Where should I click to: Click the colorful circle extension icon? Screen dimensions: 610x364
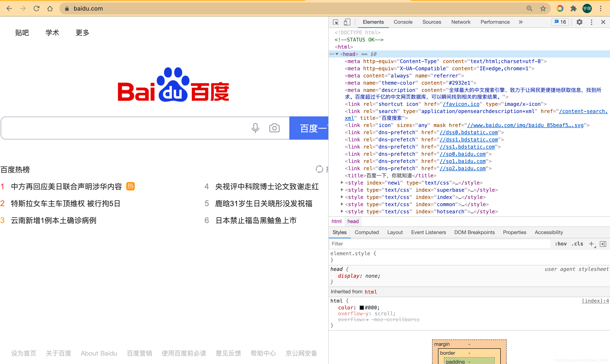(x=560, y=9)
